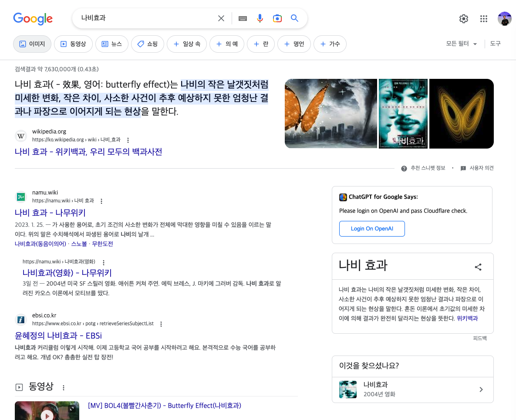Image resolution: width=516 pixels, height=420 pixels.
Task: Open the 나비효과(동음이의어) sublink
Action: (x=40, y=244)
